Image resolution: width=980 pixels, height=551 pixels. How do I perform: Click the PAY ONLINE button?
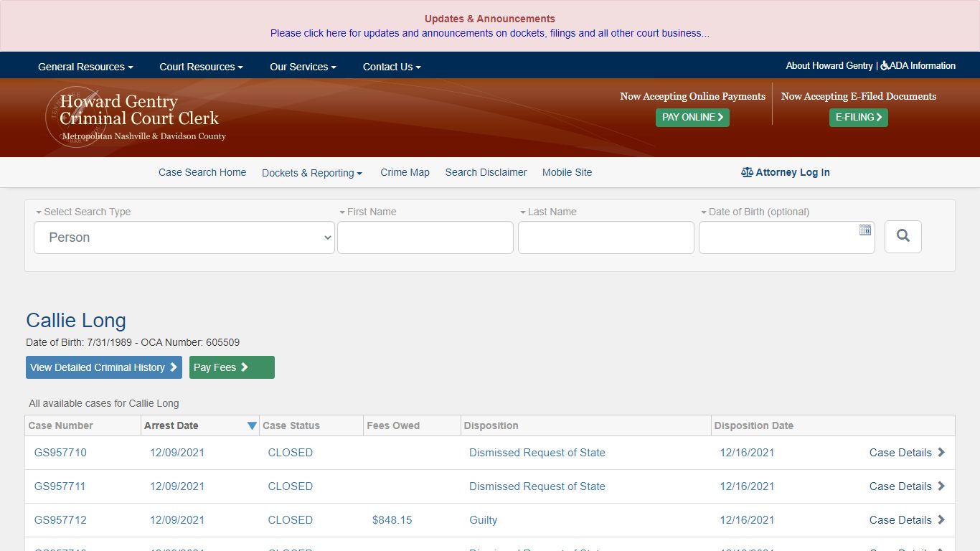(x=692, y=117)
